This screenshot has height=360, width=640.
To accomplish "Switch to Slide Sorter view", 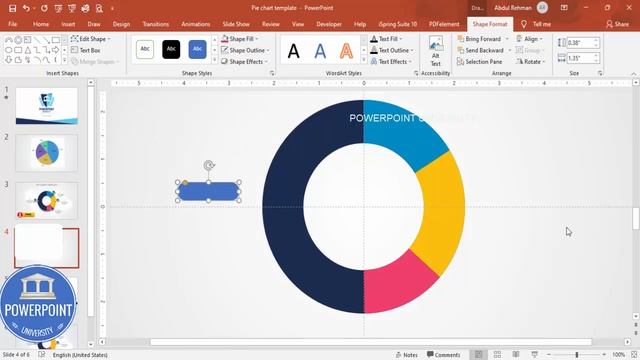I will point(497,355).
